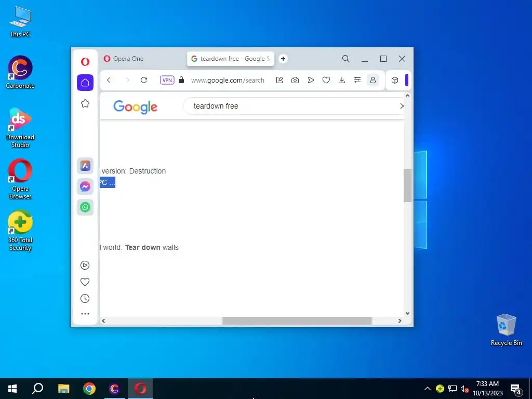
Task: Switch to the Opera One tab
Action: click(x=142, y=59)
